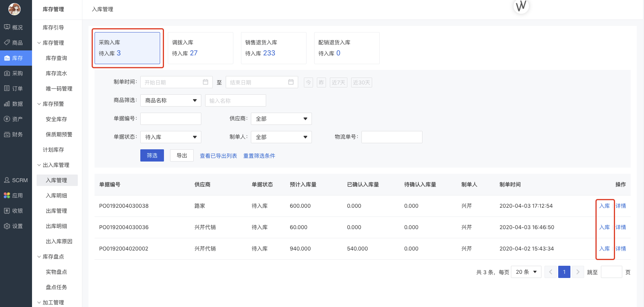
Task: Select the 近30天 quick filter
Action: click(361, 82)
